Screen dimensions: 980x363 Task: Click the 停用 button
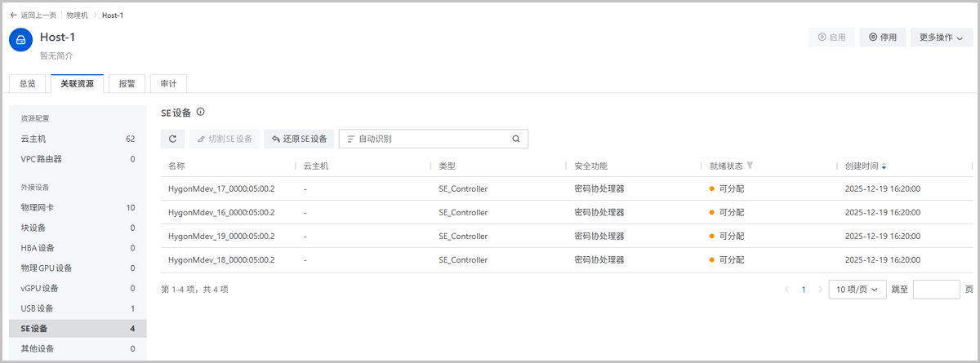[x=882, y=38]
